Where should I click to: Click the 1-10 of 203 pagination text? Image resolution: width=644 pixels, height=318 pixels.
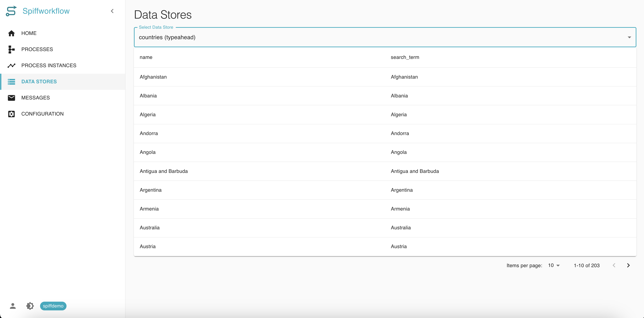[586, 266]
